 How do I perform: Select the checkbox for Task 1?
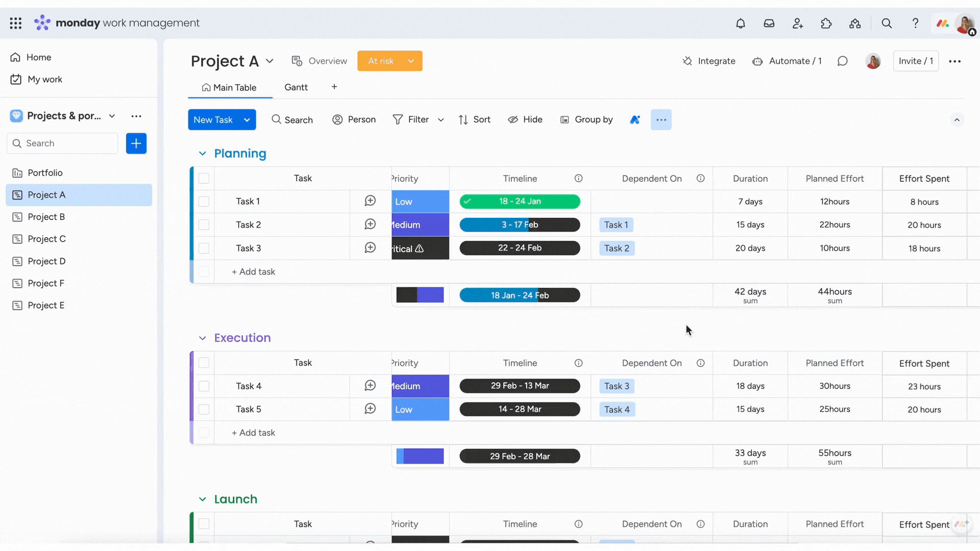pyautogui.click(x=204, y=201)
